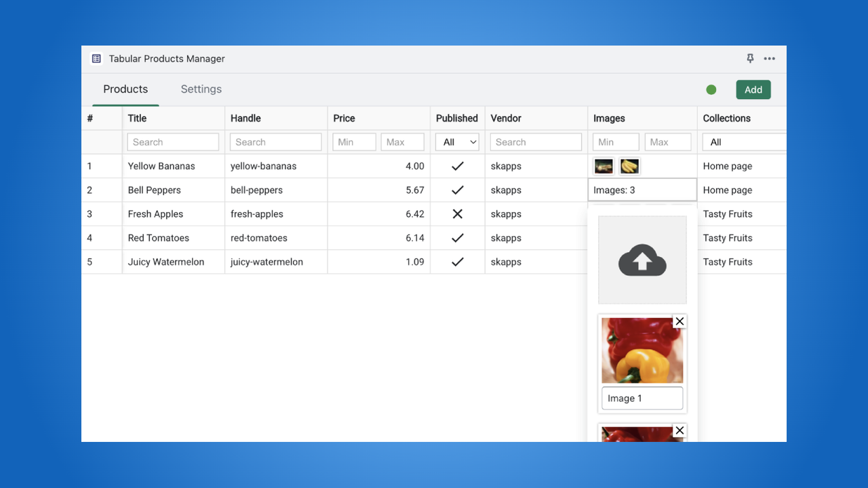The width and height of the screenshot is (868, 488).
Task: Open the Collections filter dropdown
Action: [x=746, y=142]
